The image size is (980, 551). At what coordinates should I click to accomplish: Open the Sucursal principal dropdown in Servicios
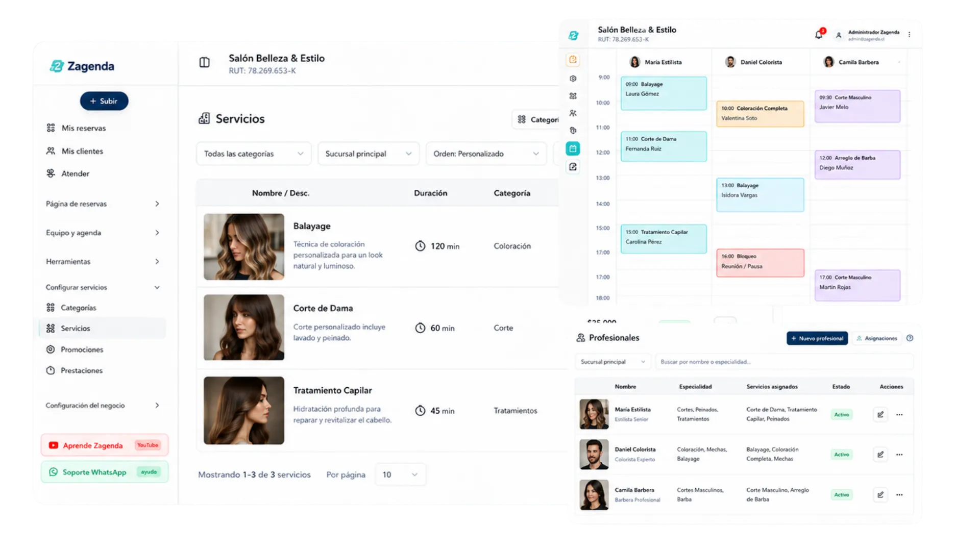coord(369,154)
